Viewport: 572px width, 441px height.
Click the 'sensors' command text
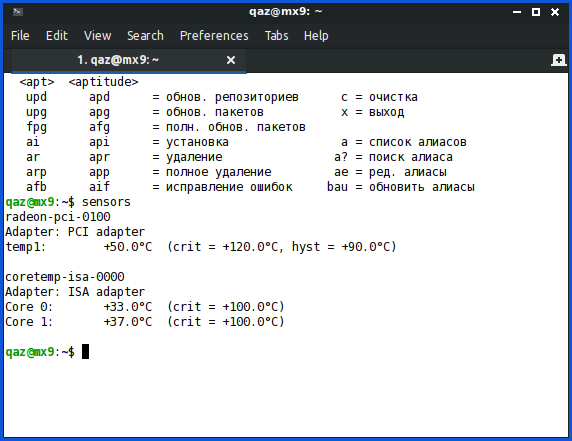pos(106,202)
